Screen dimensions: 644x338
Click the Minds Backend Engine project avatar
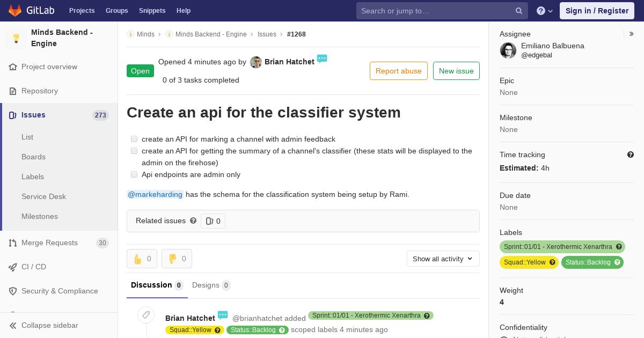coord(16,38)
